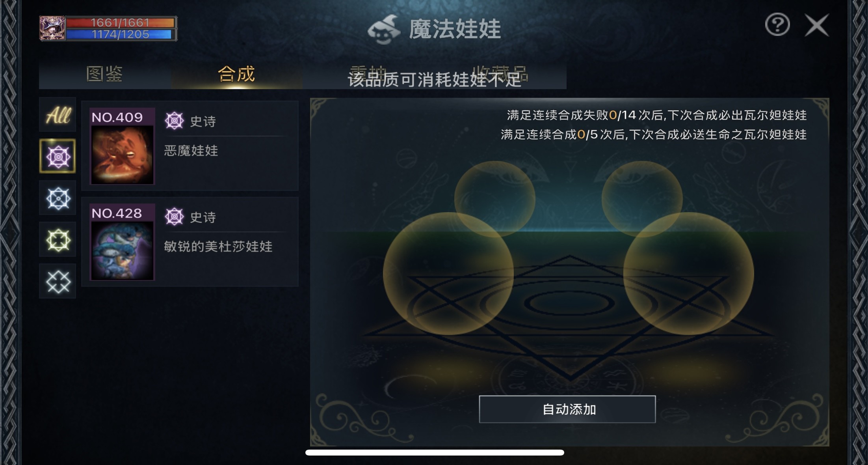Select the white quality filter icon
The image size is (868, 465).
(58, 281)
